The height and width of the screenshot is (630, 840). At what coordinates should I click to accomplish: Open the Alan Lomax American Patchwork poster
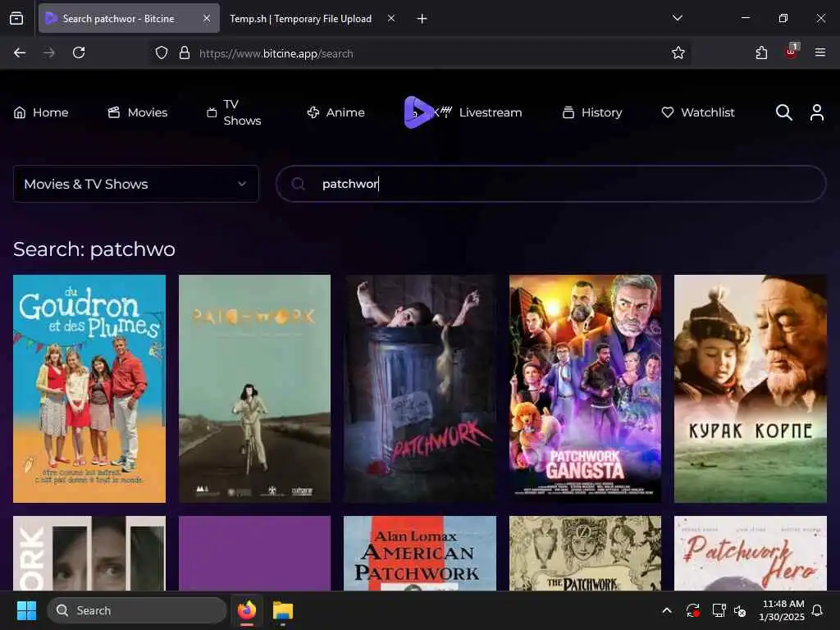[420, 554]
